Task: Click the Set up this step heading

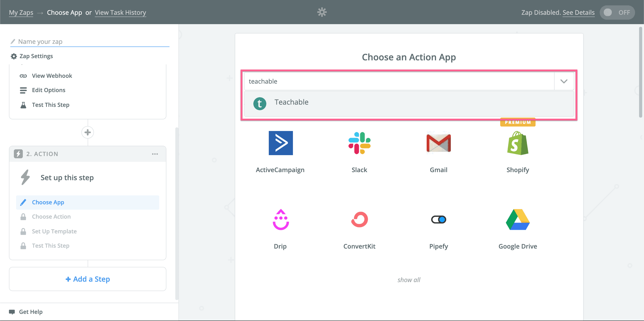Action: coord(67,177)
